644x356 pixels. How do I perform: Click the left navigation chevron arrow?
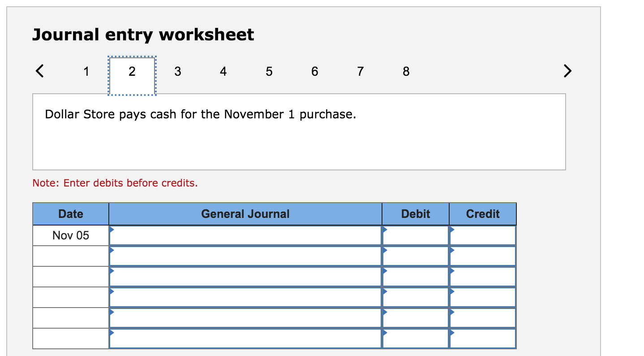click(x=39, y=71)
